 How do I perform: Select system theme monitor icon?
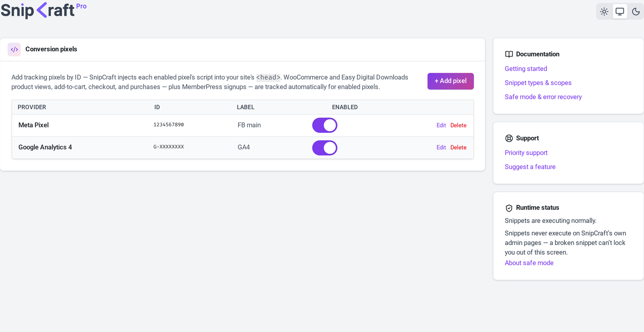tap(620, 12)
